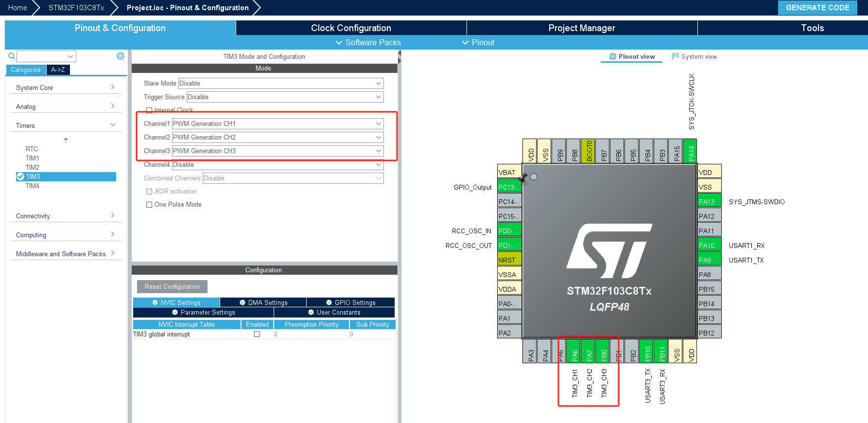Screen dimensions: 868x423
Task: Go to Home breadcrumb
Action: 17,8
